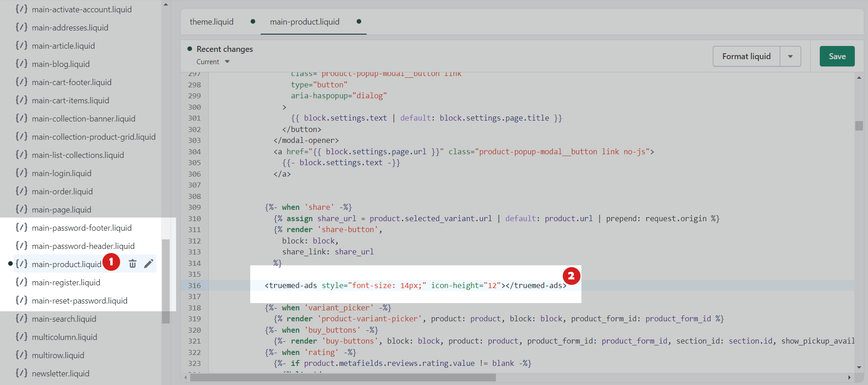Click line number 316 in the gutter
Screen dimensions: 868x385
195,285
